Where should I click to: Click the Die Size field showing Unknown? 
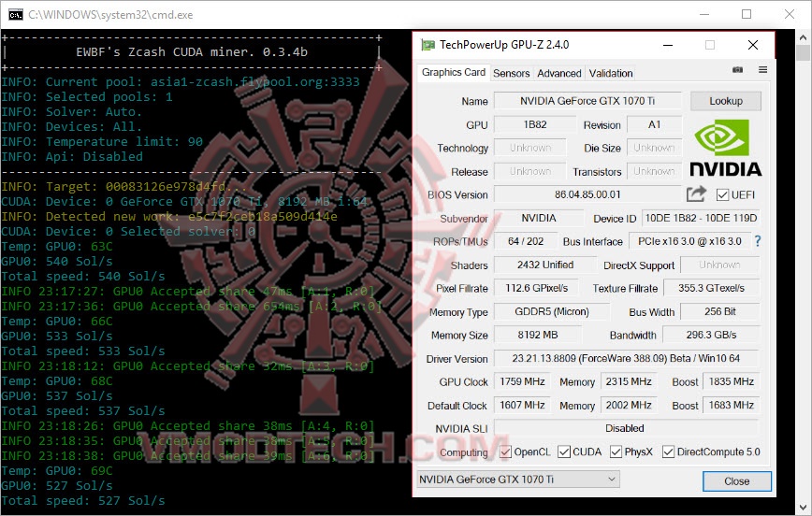pyautogui.click(x=655, y=148)
